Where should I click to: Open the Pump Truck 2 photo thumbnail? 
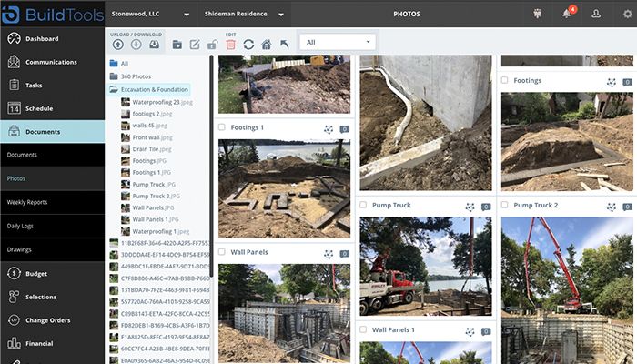pos(567,290)
